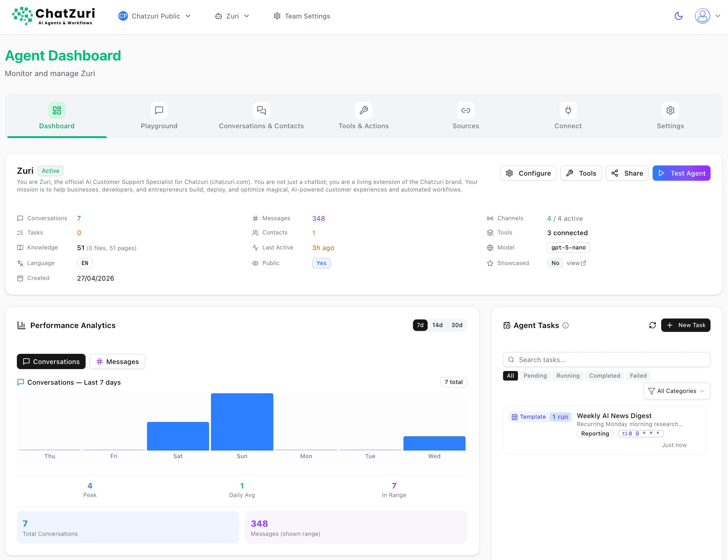Click the 1 run badge

tap(560, 417)
